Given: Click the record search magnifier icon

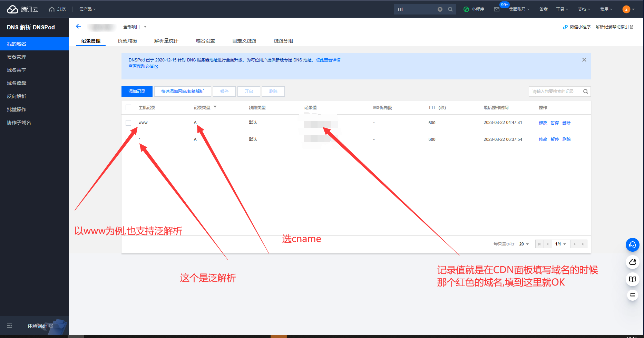Looking at the screenshot, I should click(586, 91).
